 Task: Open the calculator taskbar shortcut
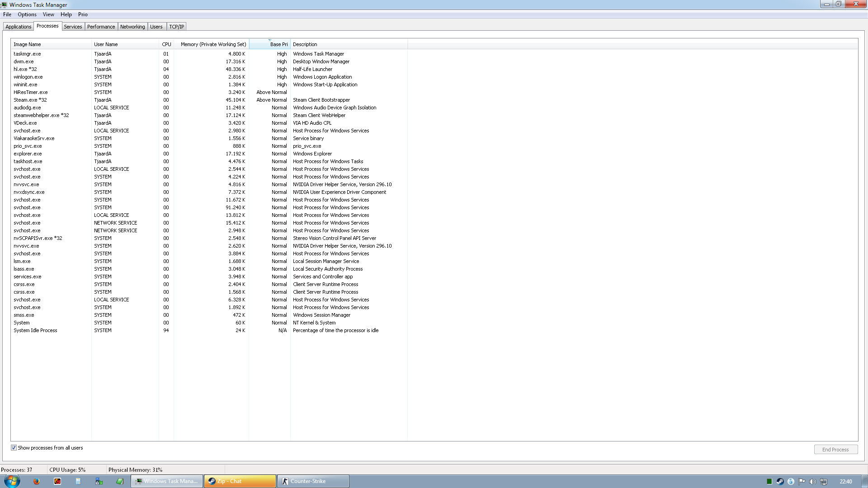(78, 481)
